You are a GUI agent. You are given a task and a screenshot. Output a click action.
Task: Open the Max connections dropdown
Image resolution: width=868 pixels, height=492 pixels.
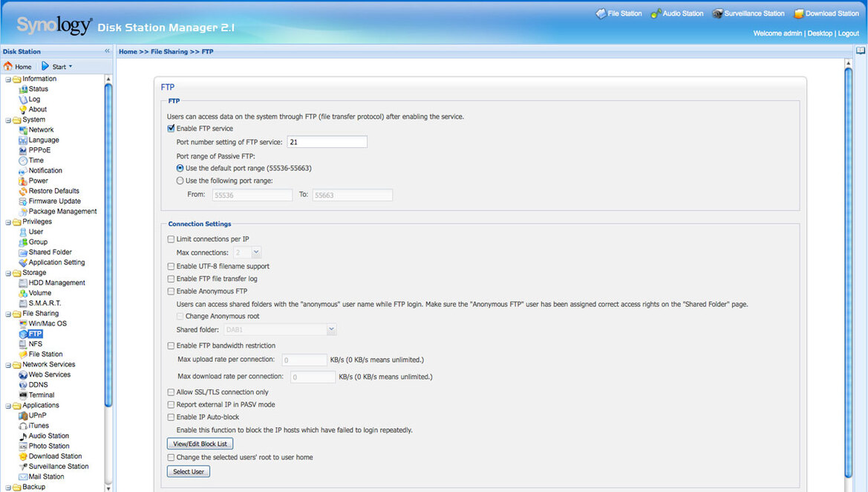[x=255, y=253]
